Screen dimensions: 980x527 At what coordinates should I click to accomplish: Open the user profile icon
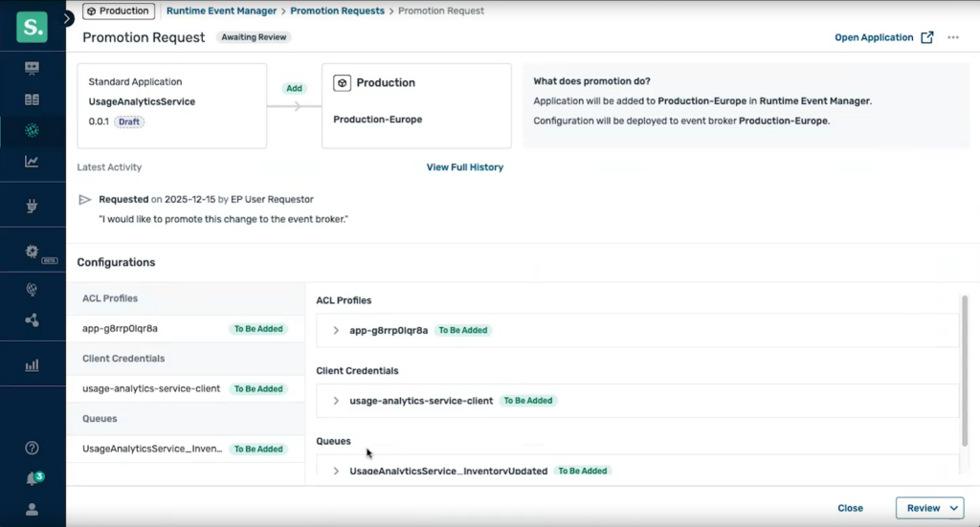(x=32, y=510)
